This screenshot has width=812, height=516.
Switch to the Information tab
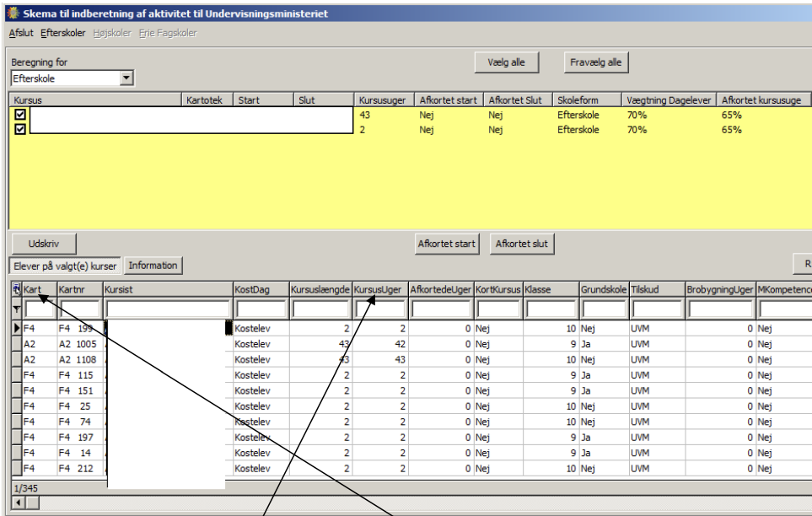[153, 266]
